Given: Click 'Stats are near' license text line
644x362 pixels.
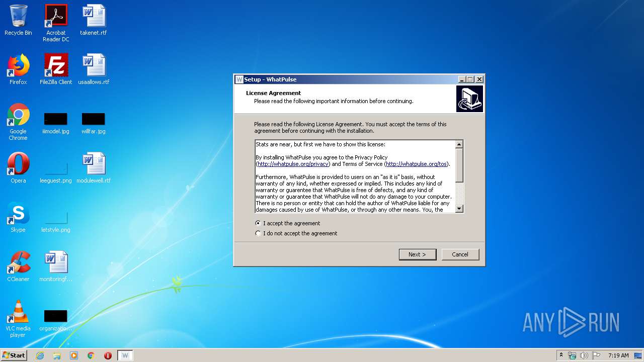Looking at the screenshot, I should pos(320,144).
